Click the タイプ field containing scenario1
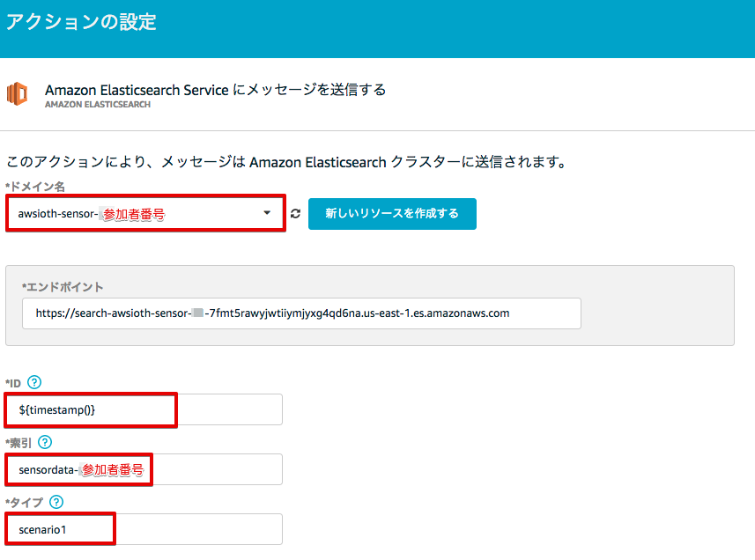The width and height of the screenshot is (755, 560). [x=144, y=529]
